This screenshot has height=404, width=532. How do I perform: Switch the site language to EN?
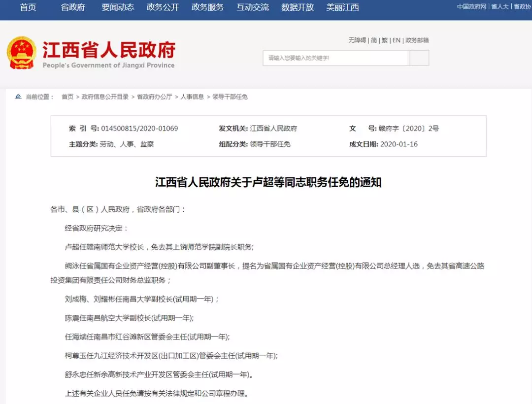point(396,40)
